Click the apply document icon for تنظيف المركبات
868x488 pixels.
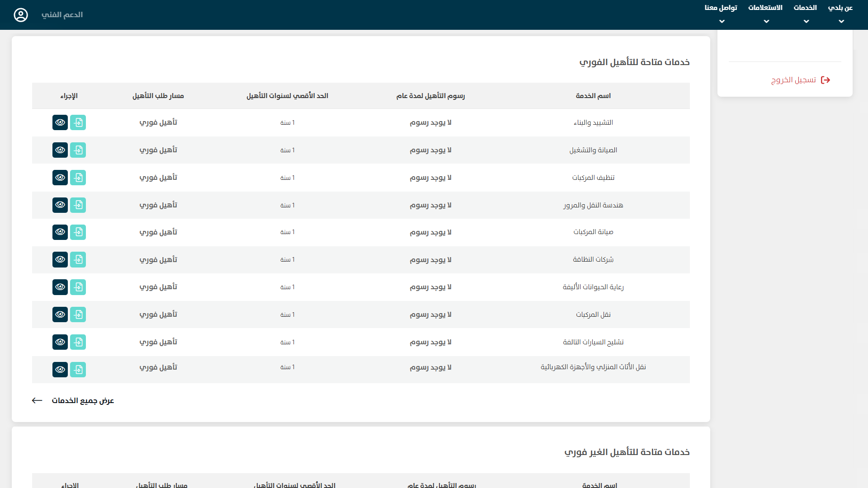[x=78, y=178]
